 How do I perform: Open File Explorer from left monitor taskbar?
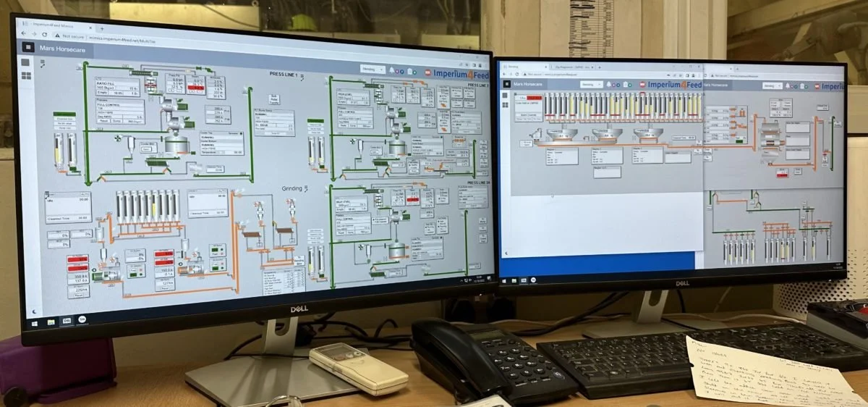point(51,322)
